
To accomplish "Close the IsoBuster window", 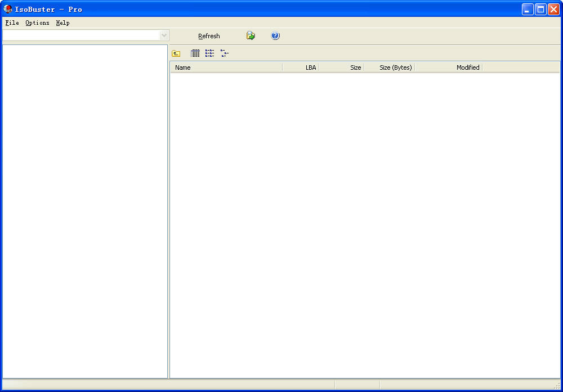I will 553,10.
